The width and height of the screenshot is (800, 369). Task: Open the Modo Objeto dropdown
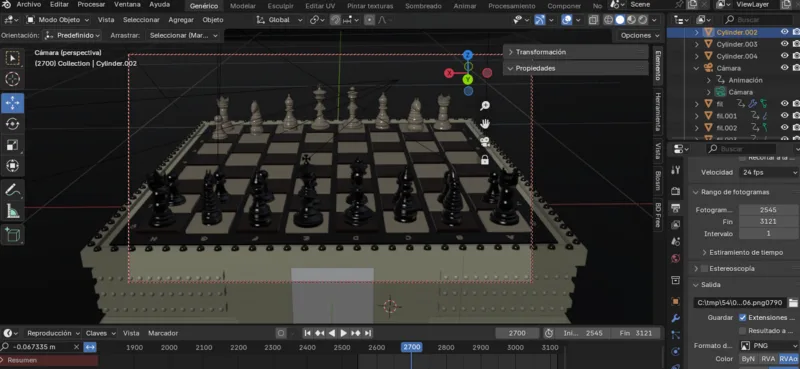58,20
